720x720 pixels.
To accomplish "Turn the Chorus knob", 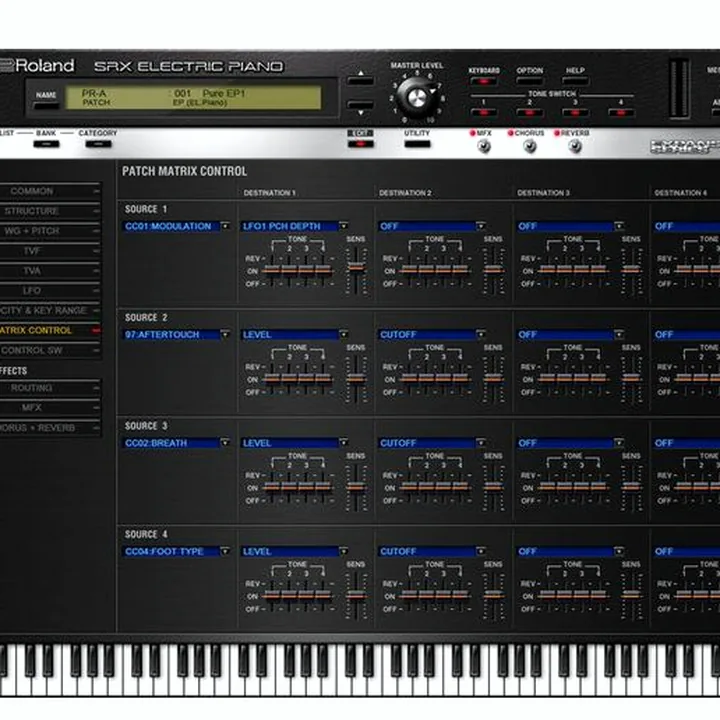I will [x=529, y=147].
